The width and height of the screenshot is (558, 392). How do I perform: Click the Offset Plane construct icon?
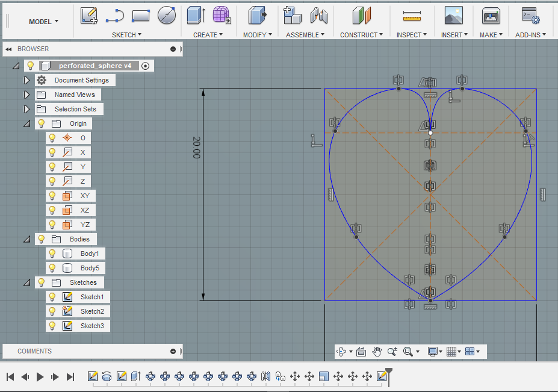(362, 16)
